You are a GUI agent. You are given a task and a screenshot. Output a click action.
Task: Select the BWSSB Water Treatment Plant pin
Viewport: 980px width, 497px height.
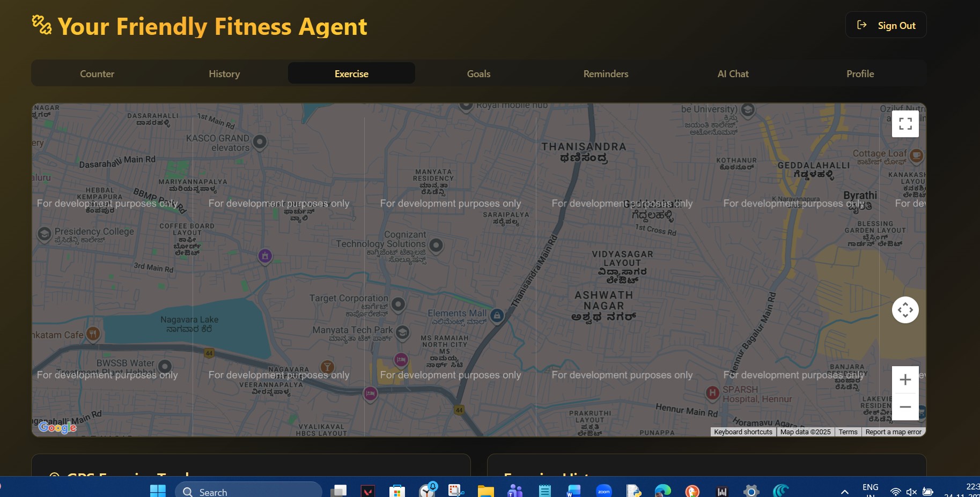coord(165,366)
